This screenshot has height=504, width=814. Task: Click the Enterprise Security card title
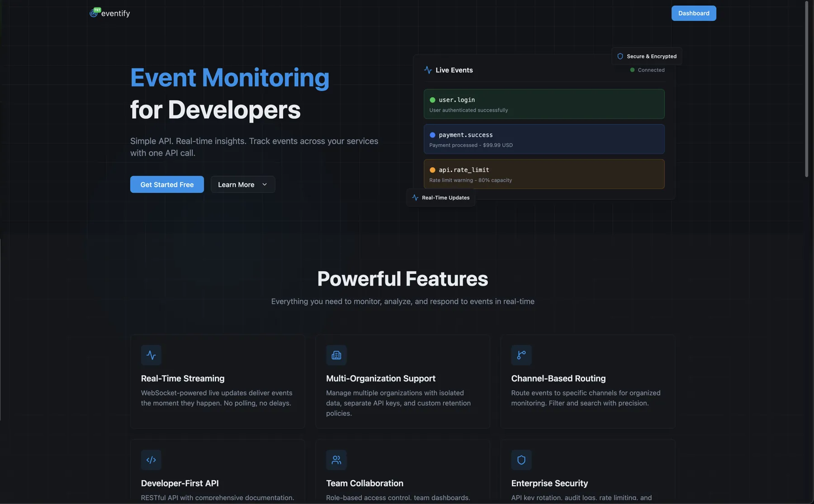pyautogui.click(x=549, y=483)
